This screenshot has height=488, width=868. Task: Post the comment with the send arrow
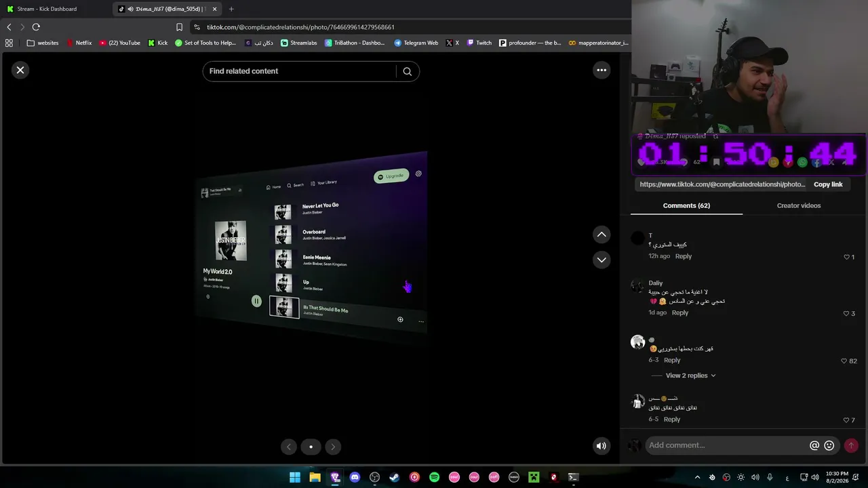click(851, 445)
